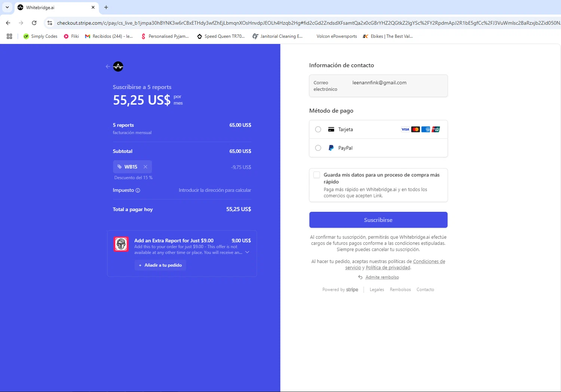Viewport: 561px width, 392px height.
Task: Open Janitorial Cleaning E... bookmark
Action: [278, 36]
